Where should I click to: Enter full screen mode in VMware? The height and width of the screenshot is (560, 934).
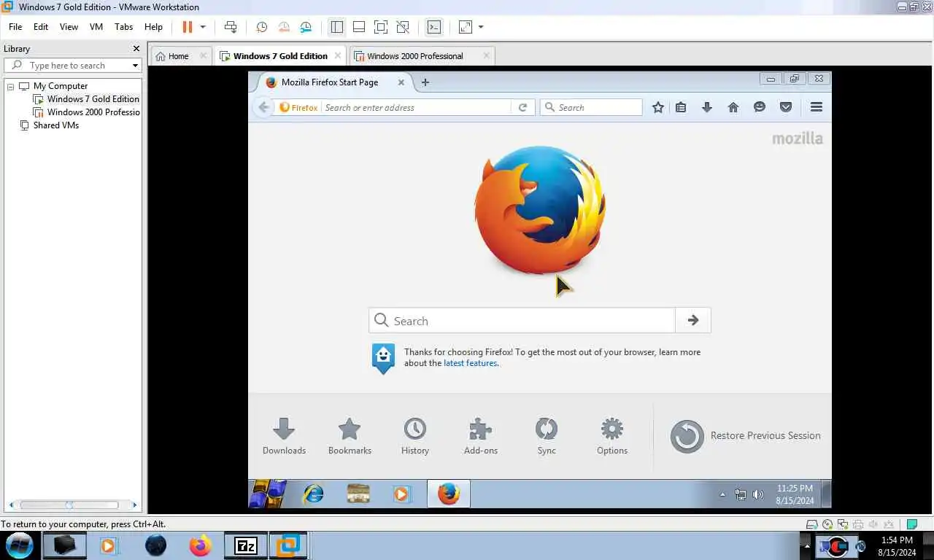coord(381,27)
